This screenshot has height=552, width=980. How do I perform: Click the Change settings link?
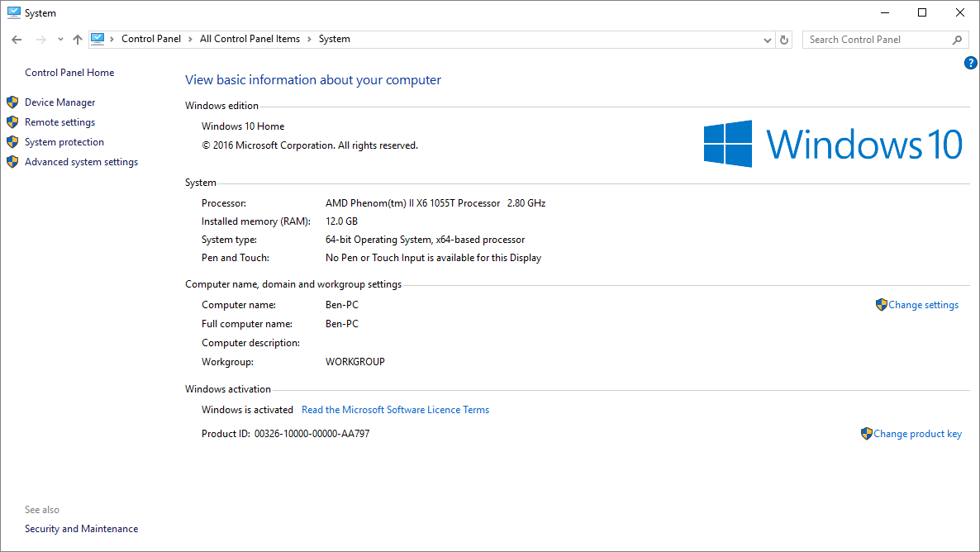[x=923, y=305]
